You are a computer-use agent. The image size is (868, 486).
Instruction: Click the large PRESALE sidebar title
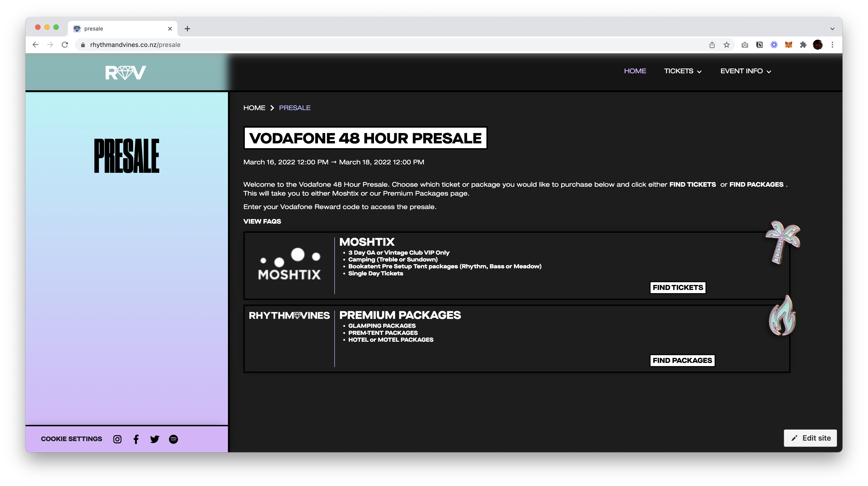(127, 156)
